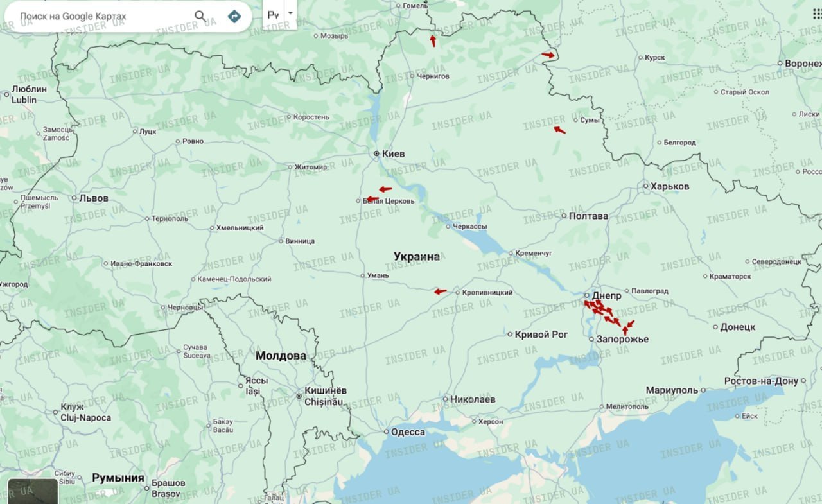Select the Мариуполь city label
Screen dimensions: 822x504
tap(672, 390)
